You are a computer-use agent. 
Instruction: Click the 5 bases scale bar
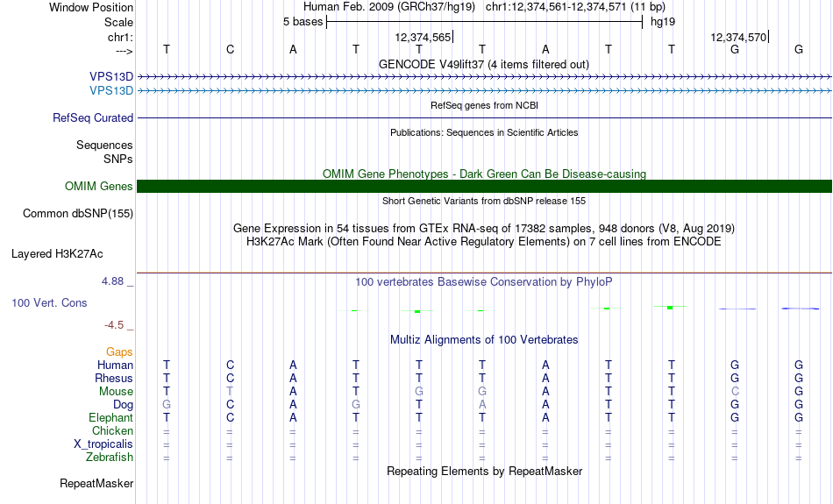coord(485,22)
